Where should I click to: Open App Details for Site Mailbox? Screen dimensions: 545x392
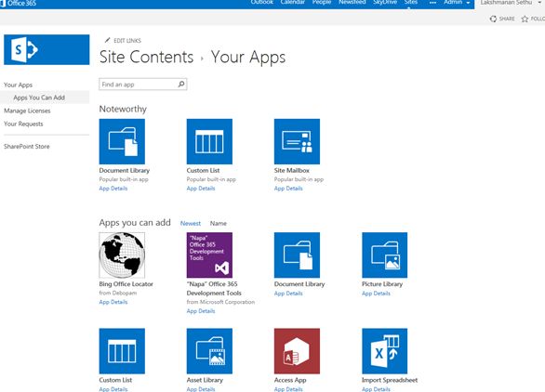[x=288, y=189]
